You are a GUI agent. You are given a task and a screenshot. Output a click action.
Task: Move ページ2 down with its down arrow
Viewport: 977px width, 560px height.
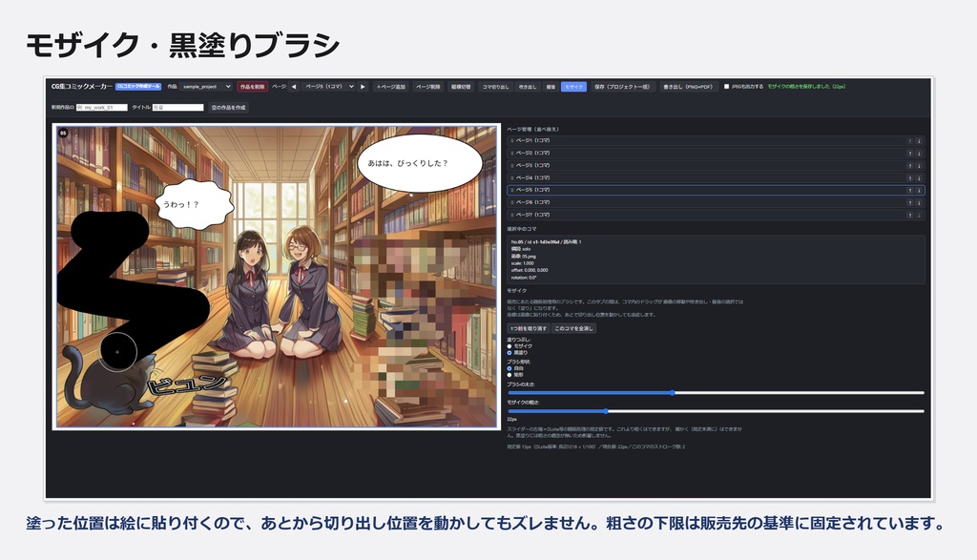[x=919, y=154]
